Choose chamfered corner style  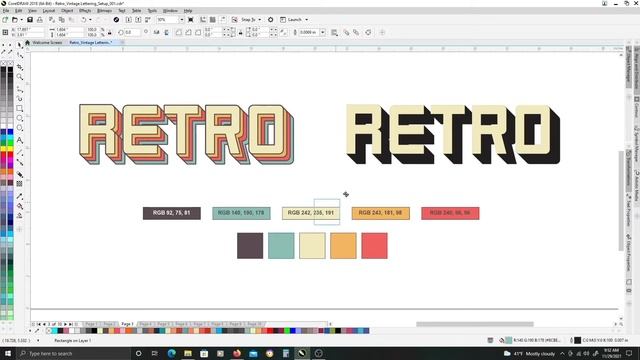pos(198,32)
